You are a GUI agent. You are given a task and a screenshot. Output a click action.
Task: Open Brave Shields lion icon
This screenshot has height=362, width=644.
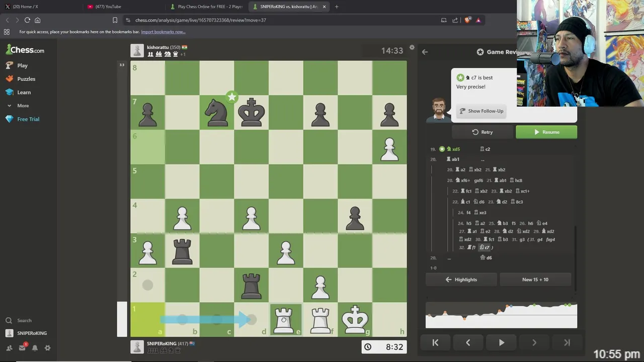pyautogui.click(x=467, y=20)
